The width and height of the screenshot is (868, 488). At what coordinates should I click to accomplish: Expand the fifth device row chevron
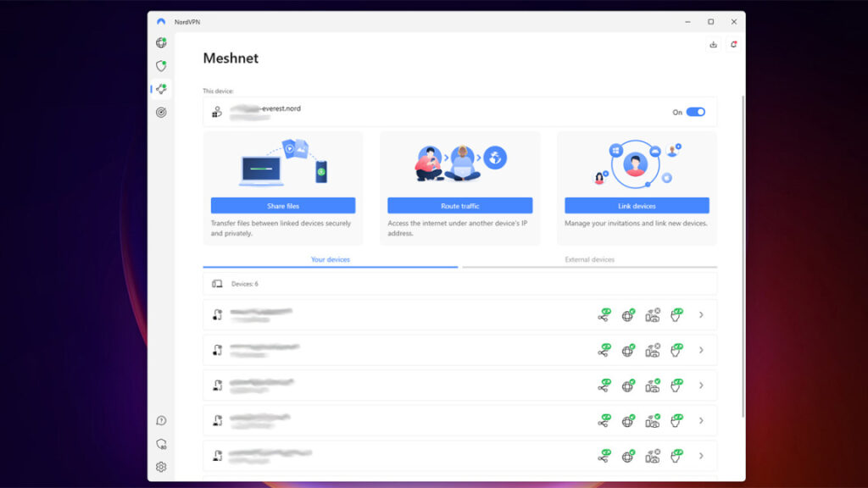coord(701,456)
